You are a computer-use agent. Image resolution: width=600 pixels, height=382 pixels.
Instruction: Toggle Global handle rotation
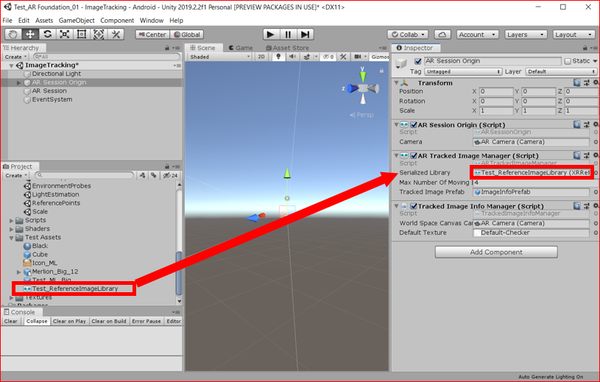click(187, 34)
